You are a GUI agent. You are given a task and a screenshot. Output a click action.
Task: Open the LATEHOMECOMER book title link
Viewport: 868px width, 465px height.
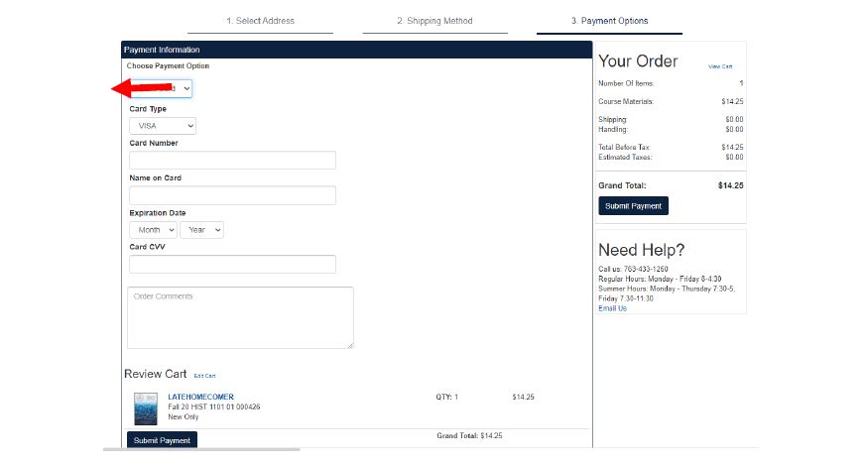coord(200,397)
